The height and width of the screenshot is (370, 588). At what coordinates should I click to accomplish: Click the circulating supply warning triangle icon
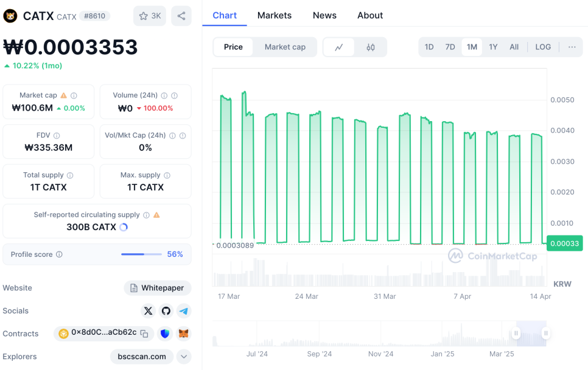(x=157, y=215)
